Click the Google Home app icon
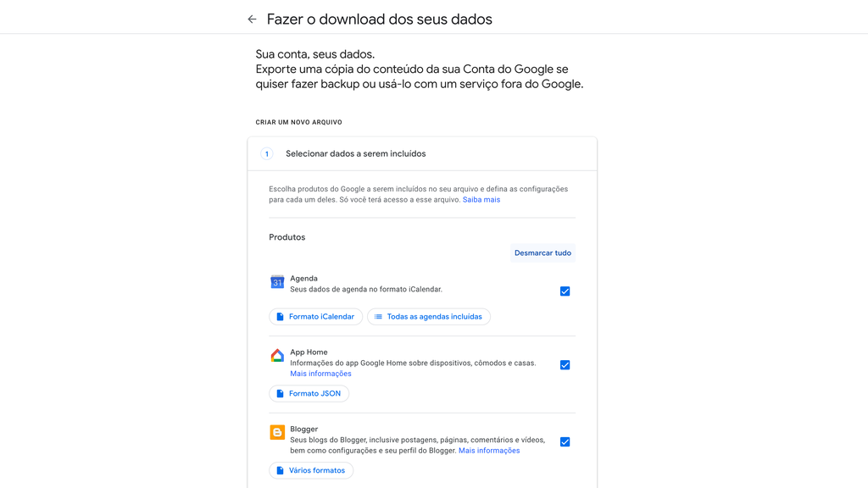Image resolution: width=868 pixels, height=488 pixels. click(x=277, y=355)
